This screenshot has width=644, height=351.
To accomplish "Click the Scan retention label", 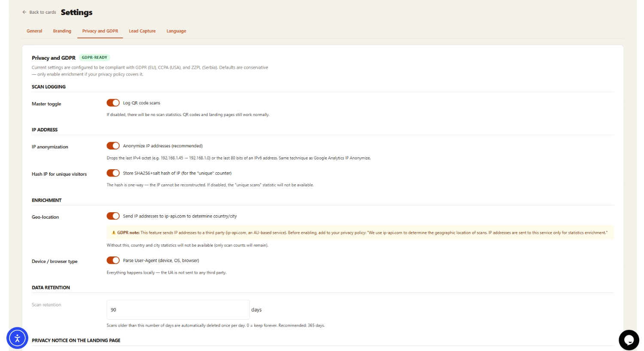I will point(46,305).
